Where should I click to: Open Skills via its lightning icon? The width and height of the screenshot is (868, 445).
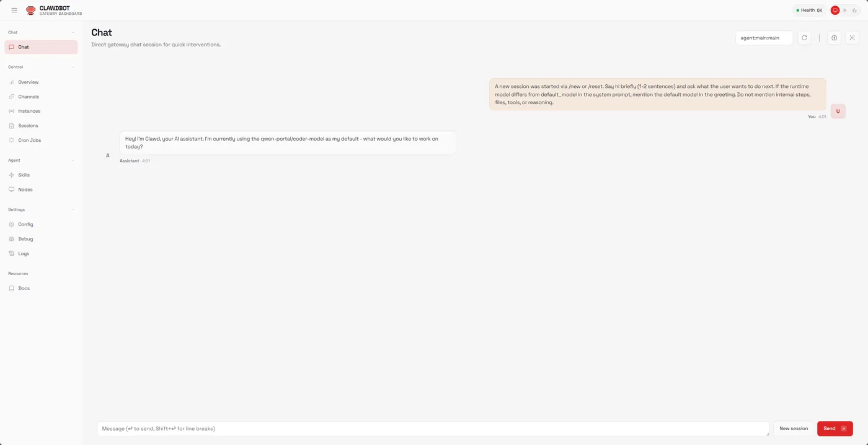coord(12,175)
